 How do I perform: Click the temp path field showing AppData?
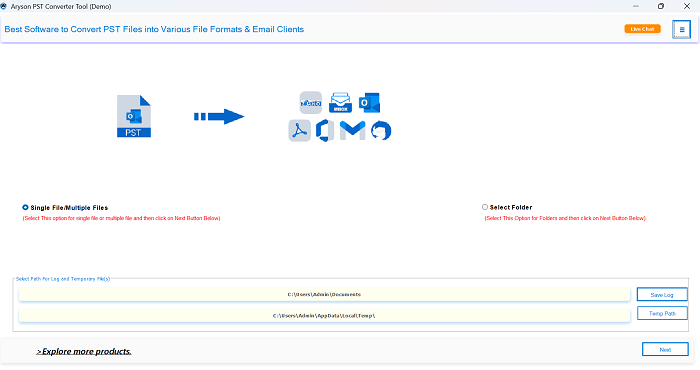[324, 316]
